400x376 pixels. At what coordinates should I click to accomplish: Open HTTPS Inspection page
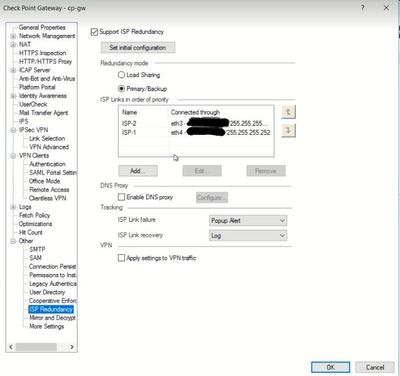click(x=43, y=53)
